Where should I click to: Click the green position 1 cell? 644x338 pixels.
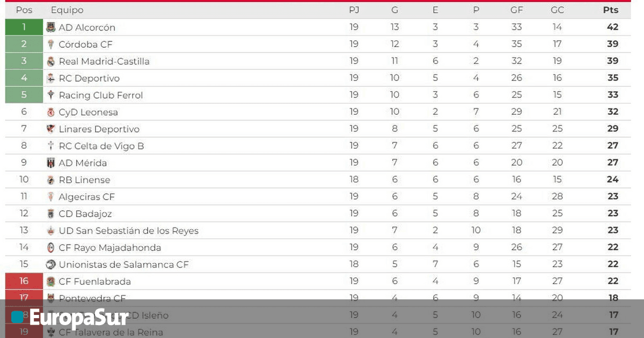(x=24, y=27)
